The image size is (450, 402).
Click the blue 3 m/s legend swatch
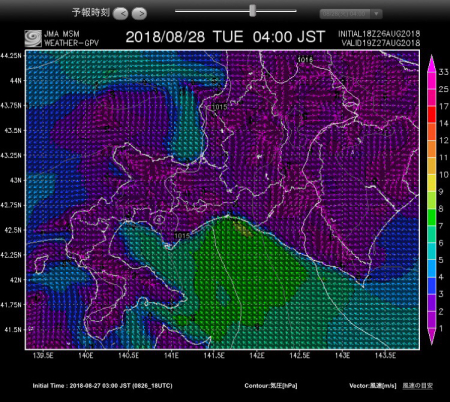tap(432, 286)
